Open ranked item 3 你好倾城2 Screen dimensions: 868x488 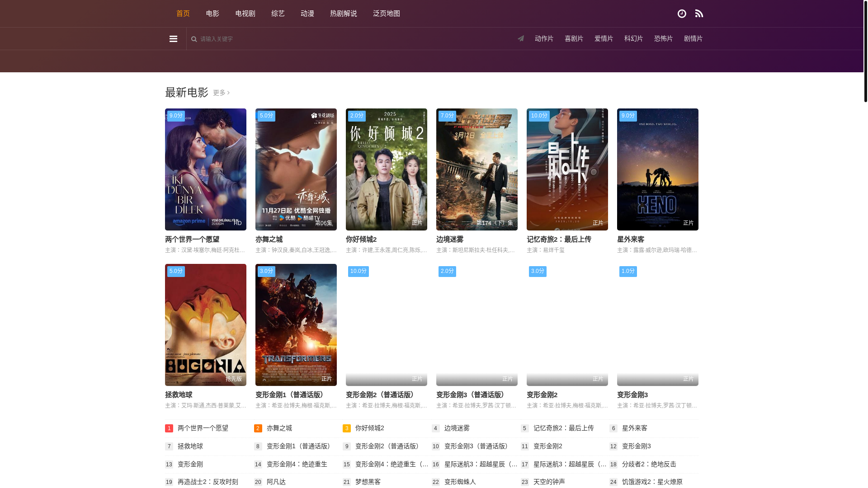tap(370, 428)
